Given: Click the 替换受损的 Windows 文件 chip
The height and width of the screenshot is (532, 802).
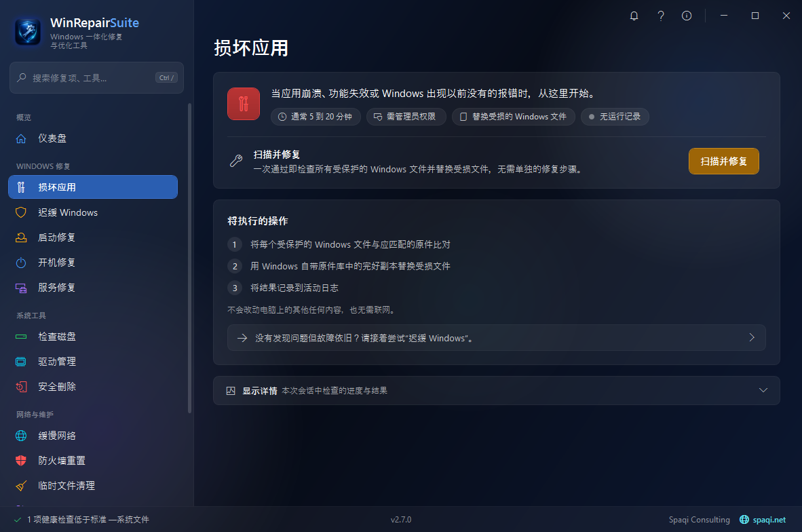Looking at the screenshot, I should (514, 117).
